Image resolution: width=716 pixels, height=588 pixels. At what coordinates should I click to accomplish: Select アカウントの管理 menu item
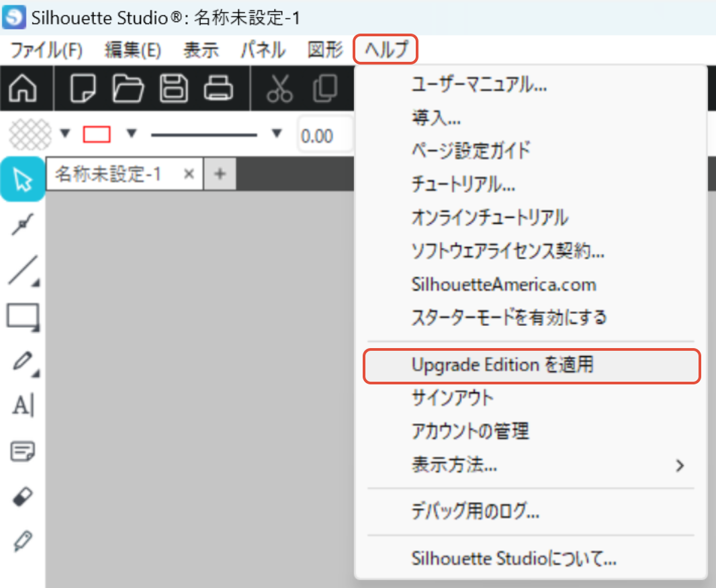click(x=531, y=431)
